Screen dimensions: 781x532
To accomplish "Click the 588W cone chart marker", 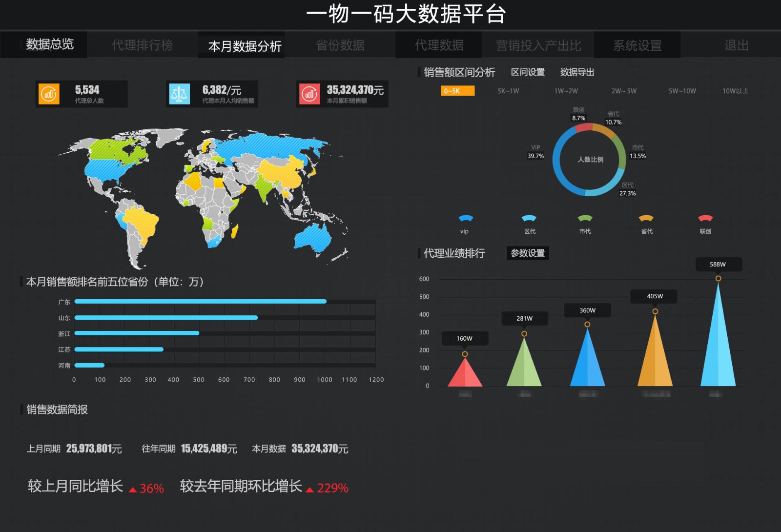I will (718, 278).
